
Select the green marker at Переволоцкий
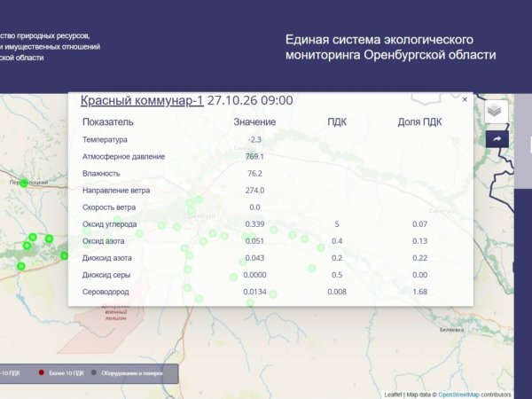coord(24,184)
